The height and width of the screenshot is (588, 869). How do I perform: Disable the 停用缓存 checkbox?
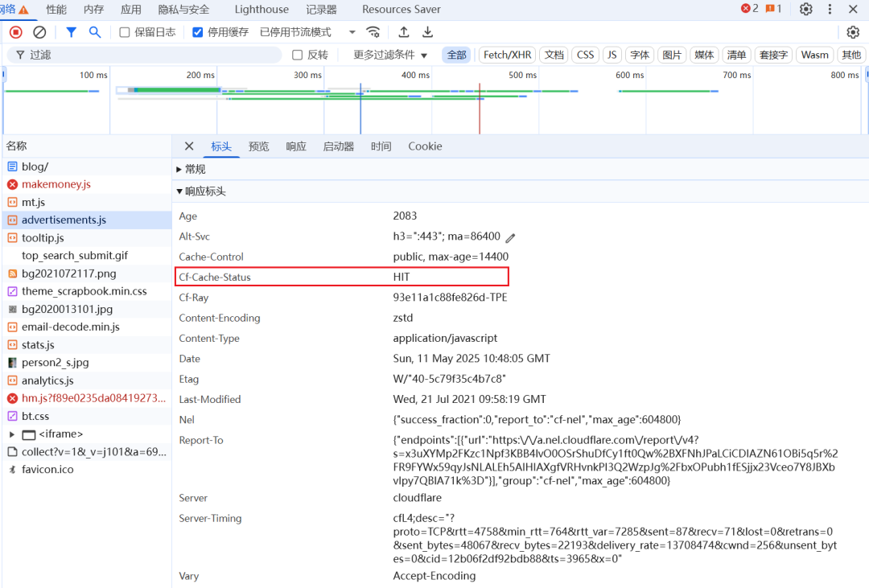[196, 31]
